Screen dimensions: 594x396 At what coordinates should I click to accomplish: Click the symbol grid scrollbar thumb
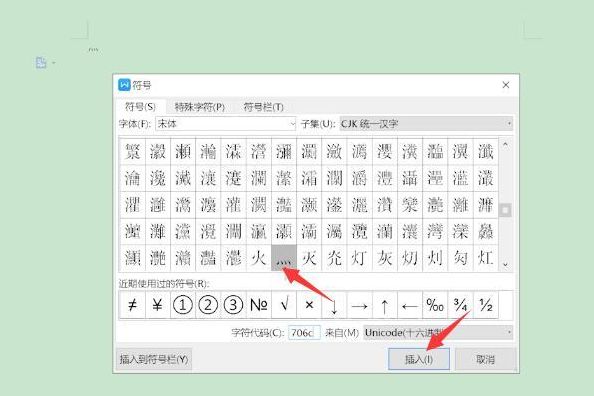pos(505,210)
